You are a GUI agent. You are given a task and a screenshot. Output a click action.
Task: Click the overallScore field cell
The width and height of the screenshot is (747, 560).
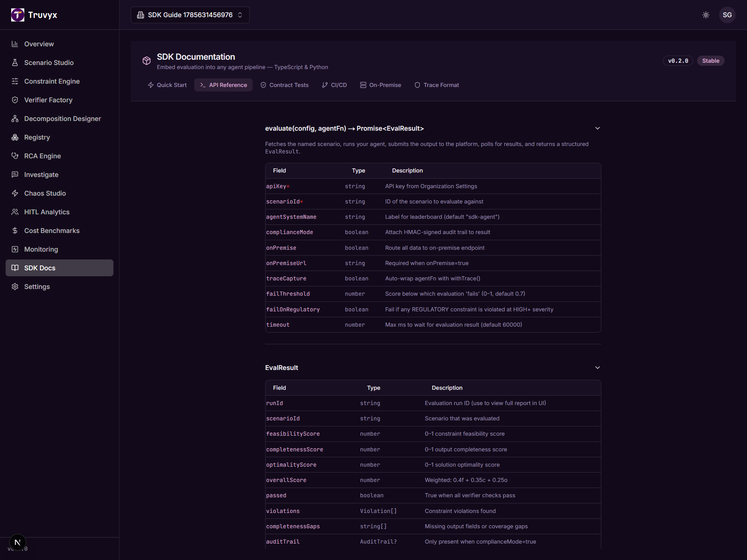(x=286, y=480)
